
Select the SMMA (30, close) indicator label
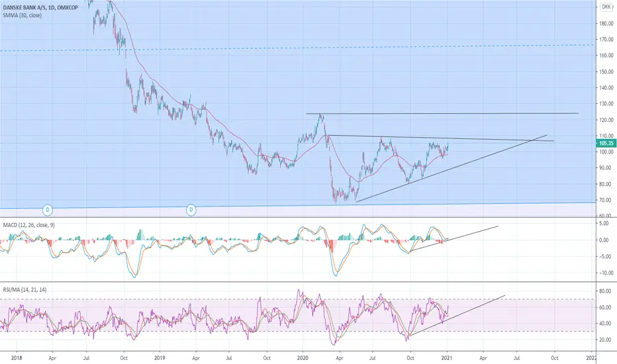[23, 15]
